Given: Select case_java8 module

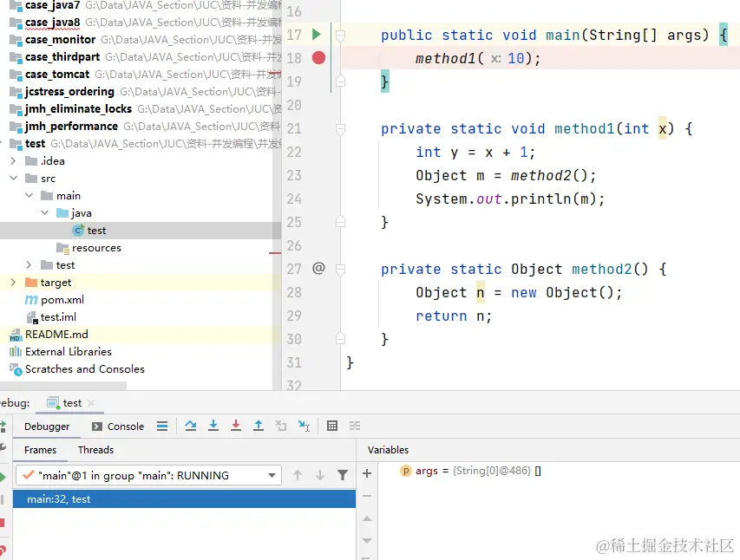Looking at the screenshot, I should pos(52,23).
